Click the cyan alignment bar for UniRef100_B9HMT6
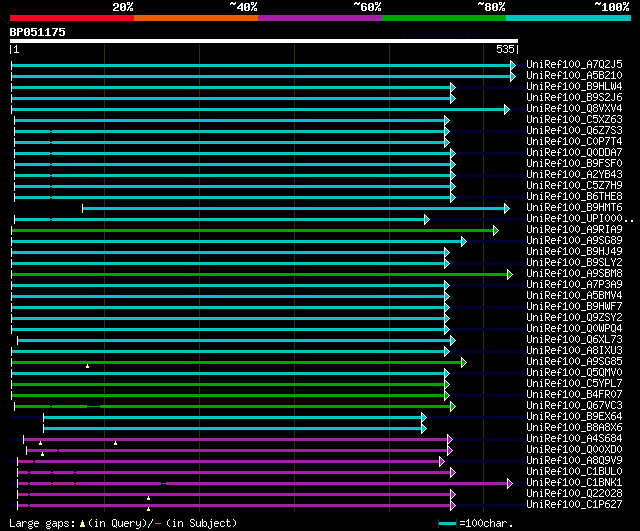The height and width of the screenshot is (531, 640). pyautogui.click(x=296, y=209)
